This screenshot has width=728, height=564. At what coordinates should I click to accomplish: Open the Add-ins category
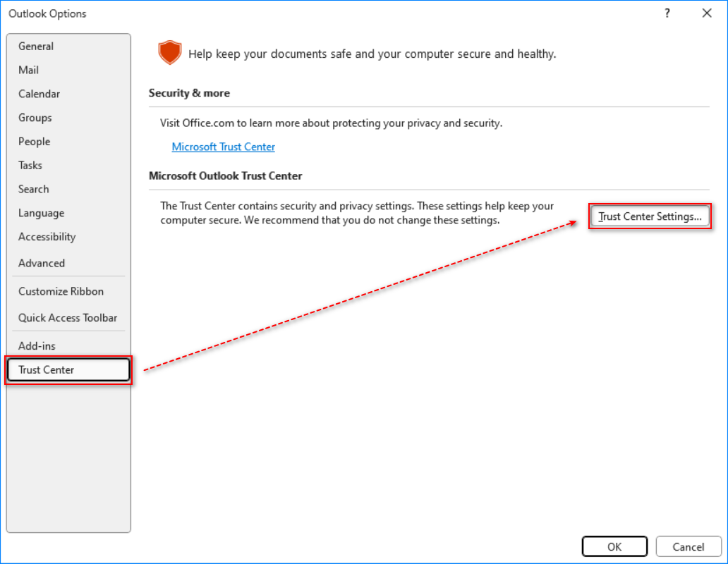(x=68, y=346)
